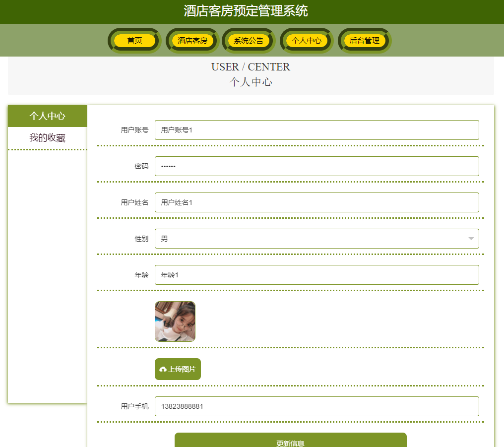Select 个人中心 in the sidebar
Image resolution: width=504 pixels, height=447 pixels.
coord(47,116)
